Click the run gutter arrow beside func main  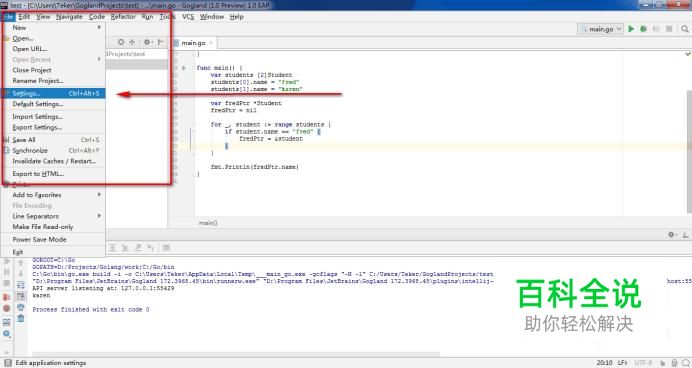pos(184,68)
